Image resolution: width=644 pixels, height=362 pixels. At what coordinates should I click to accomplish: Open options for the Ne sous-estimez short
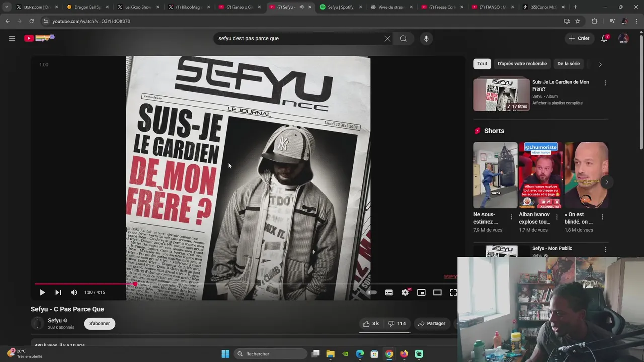511,217
